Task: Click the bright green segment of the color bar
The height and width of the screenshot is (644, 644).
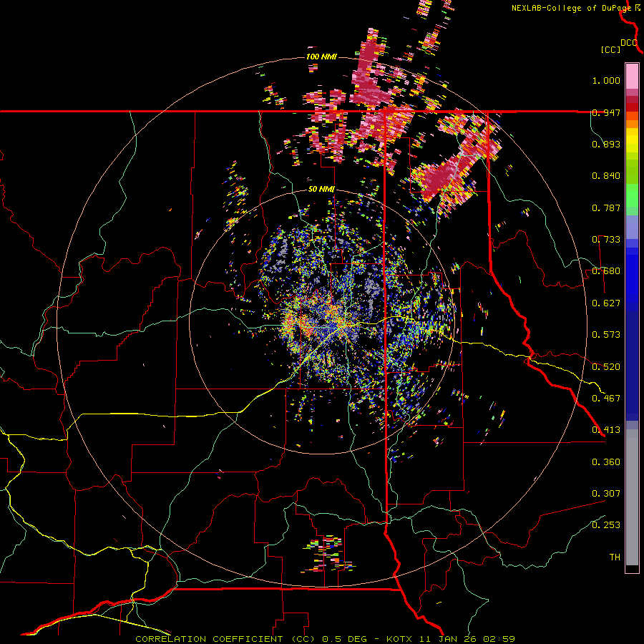Action: coord(632,195)
